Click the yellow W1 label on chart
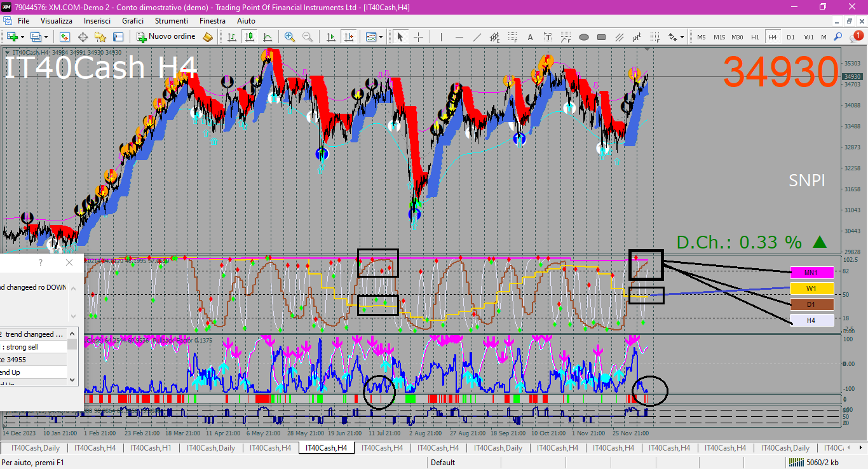The image size is (868, 469). pos(811,289)
